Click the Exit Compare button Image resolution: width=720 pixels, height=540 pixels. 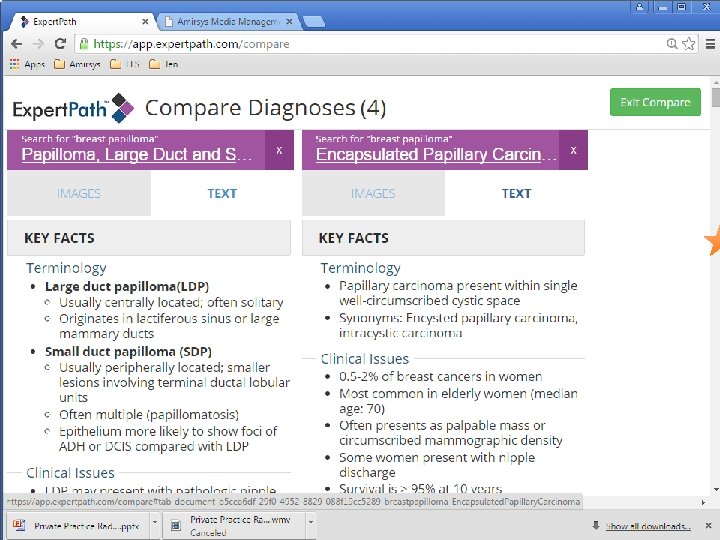(x=655, y=102)
